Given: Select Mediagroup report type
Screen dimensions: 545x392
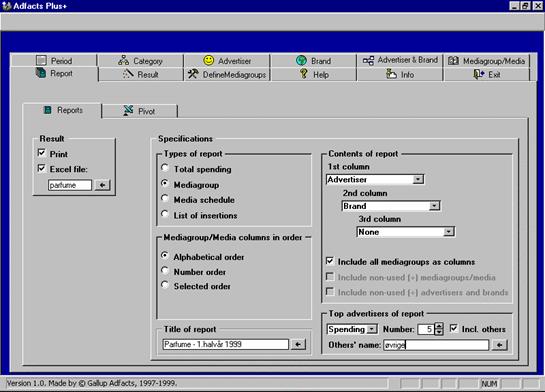Looking at the screenshot, I should click(x=165, y=183).
